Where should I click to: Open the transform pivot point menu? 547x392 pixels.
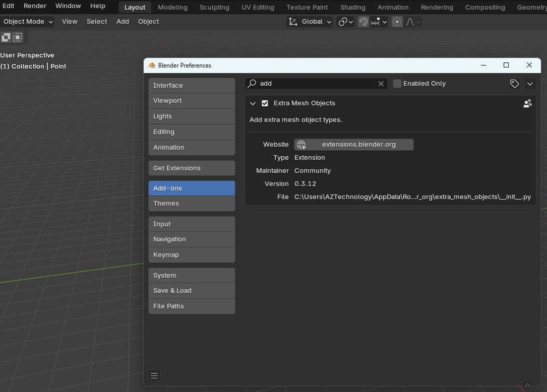tap(346, 22)
